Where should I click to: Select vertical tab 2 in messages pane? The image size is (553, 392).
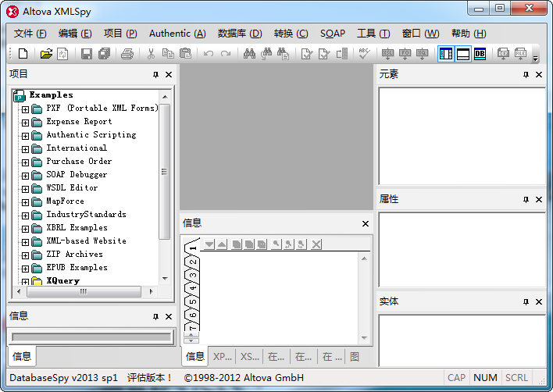pos(193,262)
